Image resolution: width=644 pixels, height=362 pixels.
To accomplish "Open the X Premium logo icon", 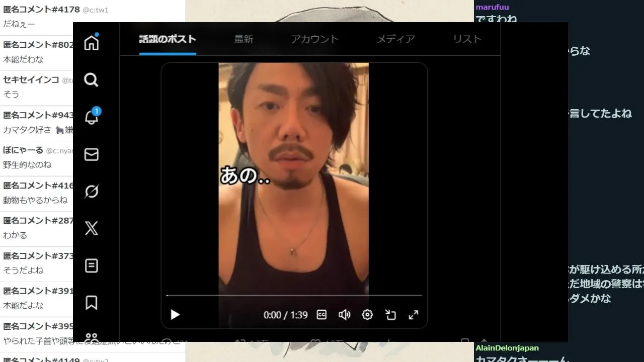I will 91,229.
